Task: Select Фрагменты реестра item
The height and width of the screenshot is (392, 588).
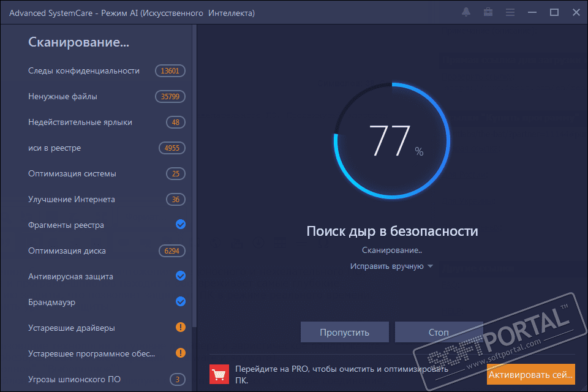Action: 66,225
